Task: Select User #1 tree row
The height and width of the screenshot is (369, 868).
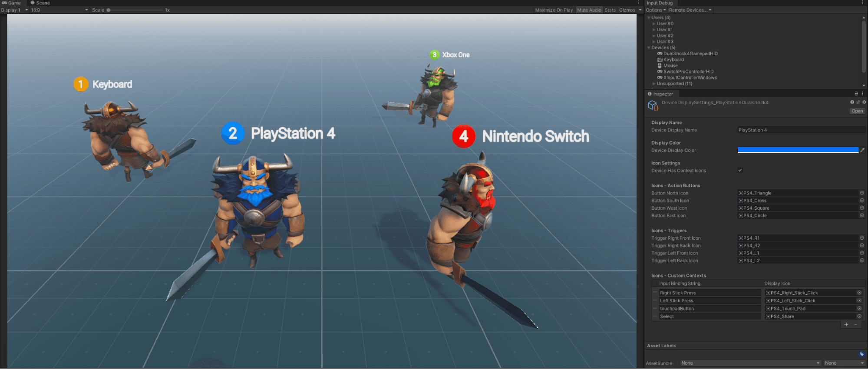Action: tap(664, 30)
